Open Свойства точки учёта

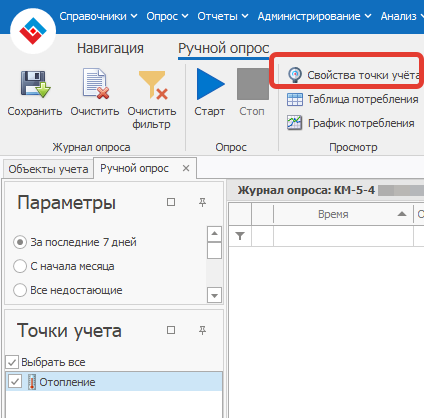coord(354,75)
